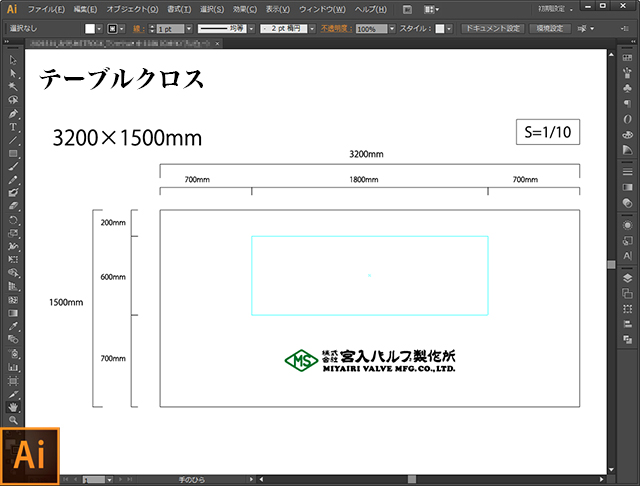Open the ヘルプ(H) menu
The height and width of the screenshot is (486, 640).
click(x=370, y=9)
